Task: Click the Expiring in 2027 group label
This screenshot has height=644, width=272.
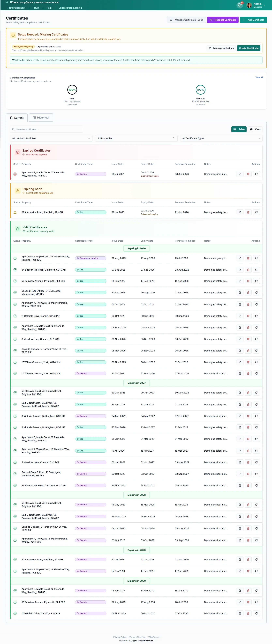Action: [x=136, y=383]
